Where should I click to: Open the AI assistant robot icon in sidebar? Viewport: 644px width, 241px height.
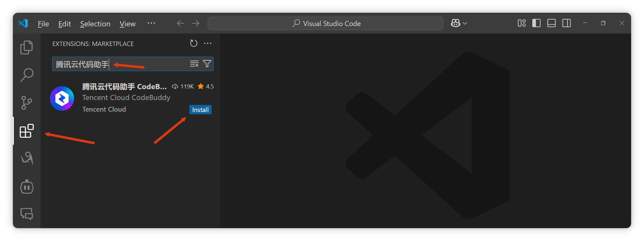[x=27, y=187]
